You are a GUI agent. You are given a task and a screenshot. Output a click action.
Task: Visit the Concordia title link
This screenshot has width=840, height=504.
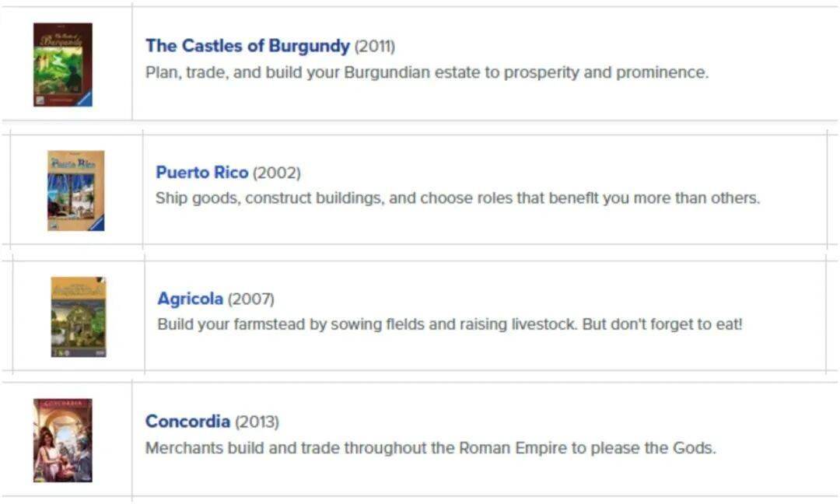coord(187,422)
